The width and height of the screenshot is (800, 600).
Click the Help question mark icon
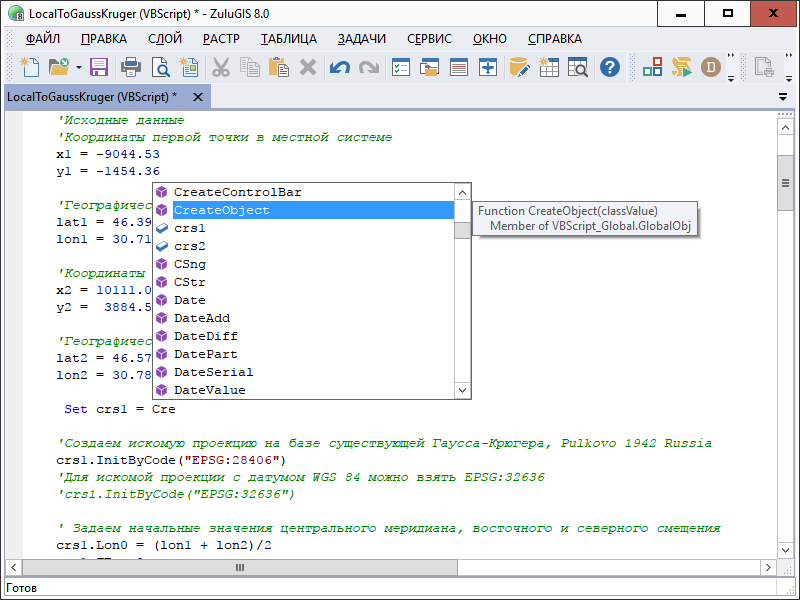coord(609,67)
